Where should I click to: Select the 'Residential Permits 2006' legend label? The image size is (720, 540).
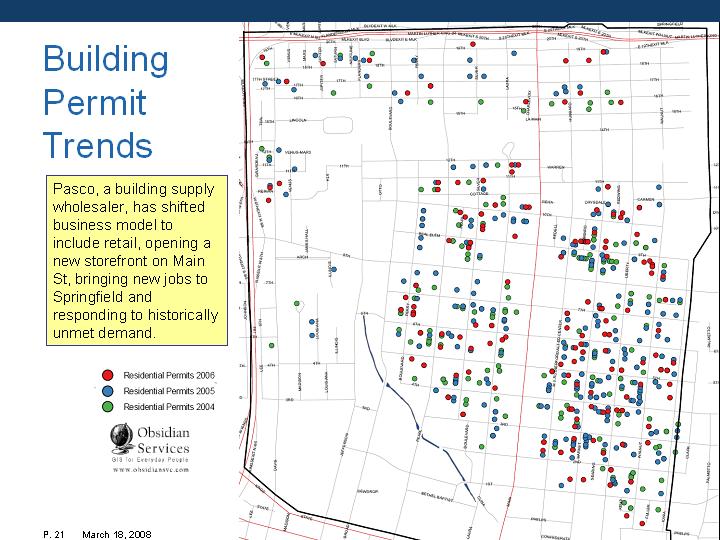coord(169,375)
